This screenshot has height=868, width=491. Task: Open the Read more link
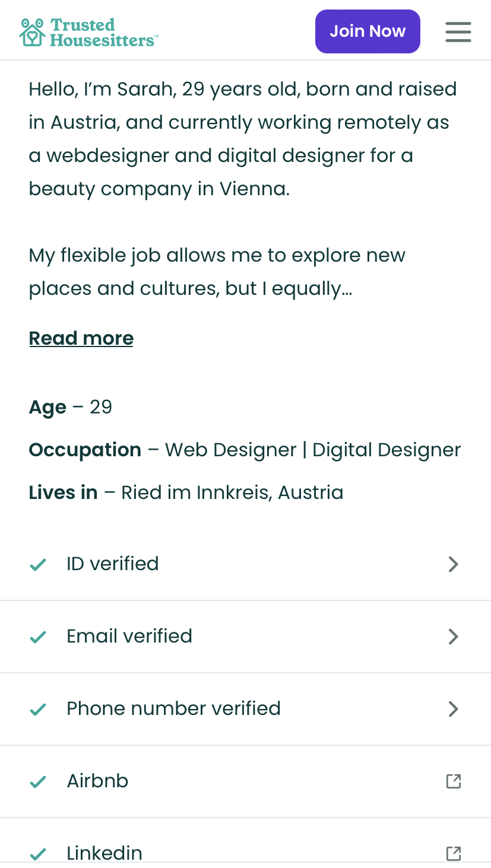[81, 338]
